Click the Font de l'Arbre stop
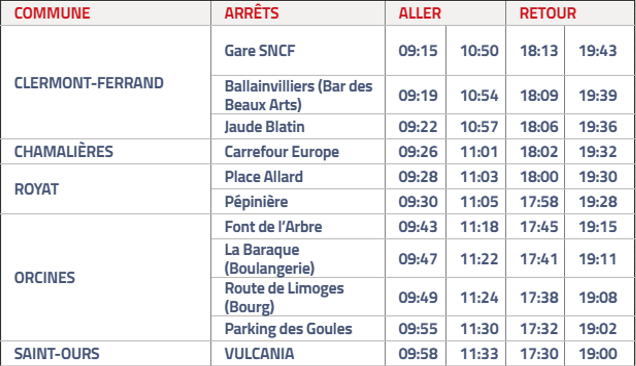Screen dimensions: 636x366 (x=273, y=227)
